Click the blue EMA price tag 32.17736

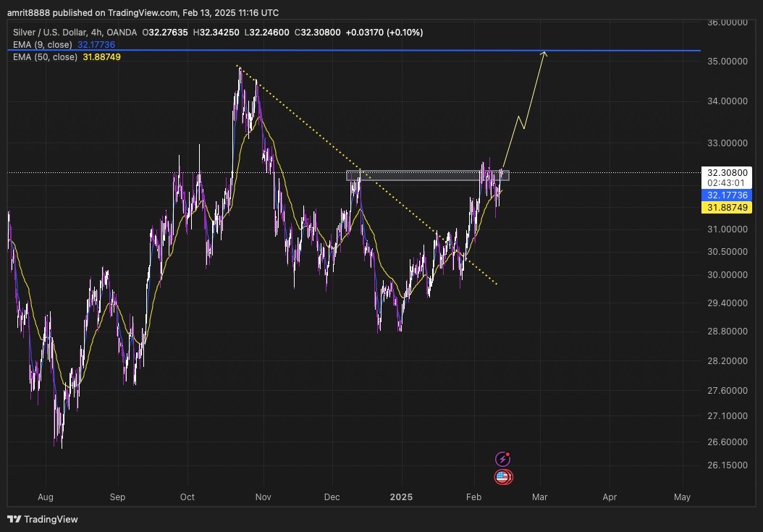tap(727, 195)
